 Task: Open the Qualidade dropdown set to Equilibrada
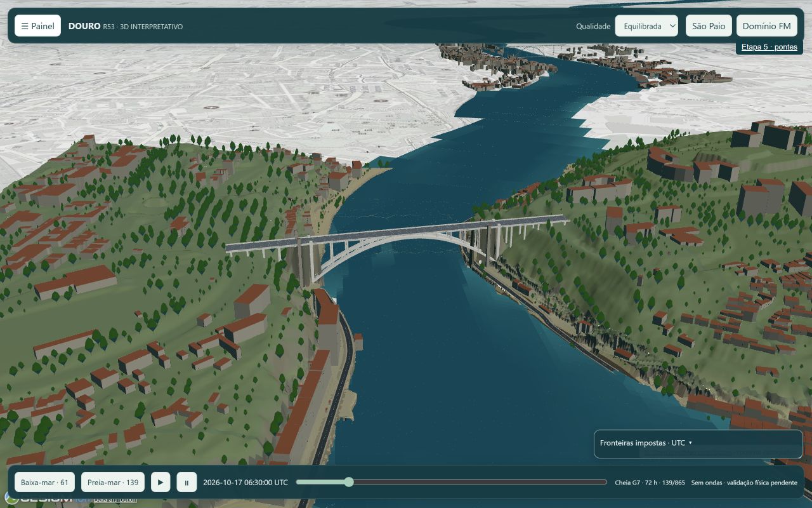[x=646, y=26]
